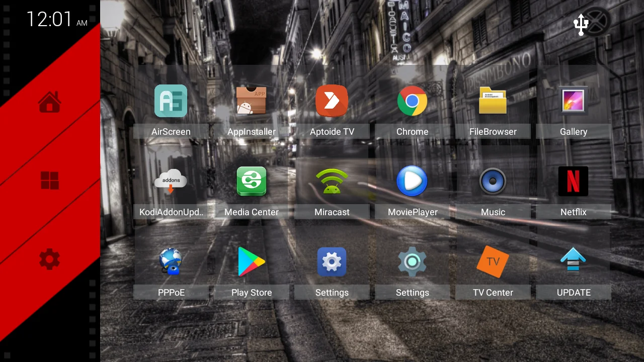Launch the Chrome browser icon
The width and height of the screenshot is (644, 362).
412,101
